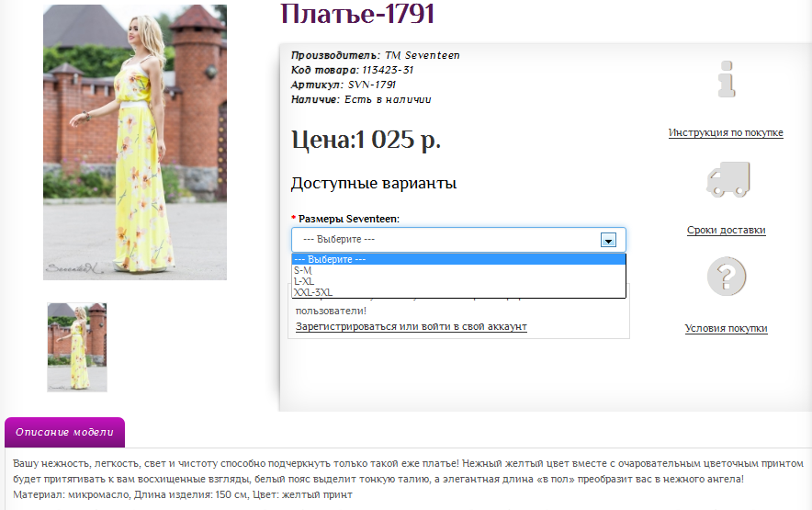
Task: Click the Доступные варианты heading
Action: [374, 184]
